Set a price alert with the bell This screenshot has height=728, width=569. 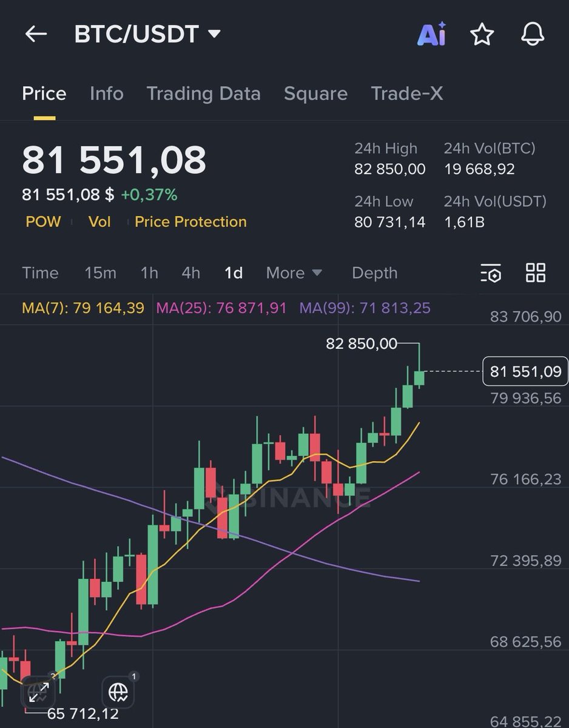[x=533, y=35]
